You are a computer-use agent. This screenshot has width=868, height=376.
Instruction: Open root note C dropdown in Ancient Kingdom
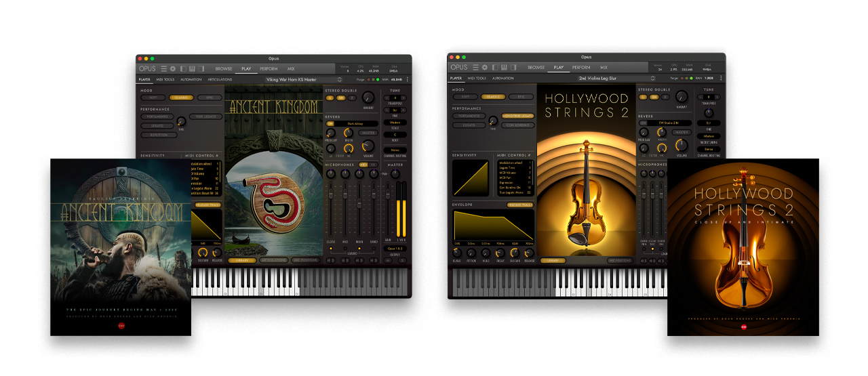pyautogui.click(x=395, y=135)
